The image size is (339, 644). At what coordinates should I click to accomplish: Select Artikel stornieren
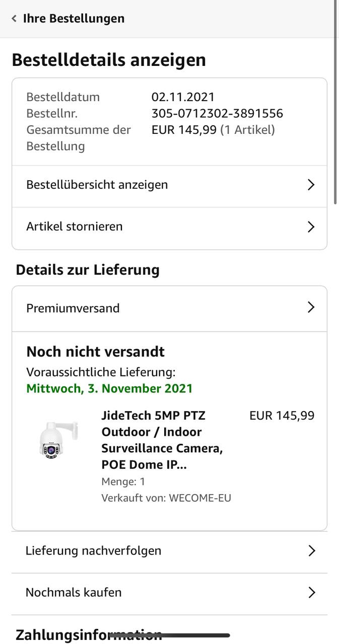75,226
